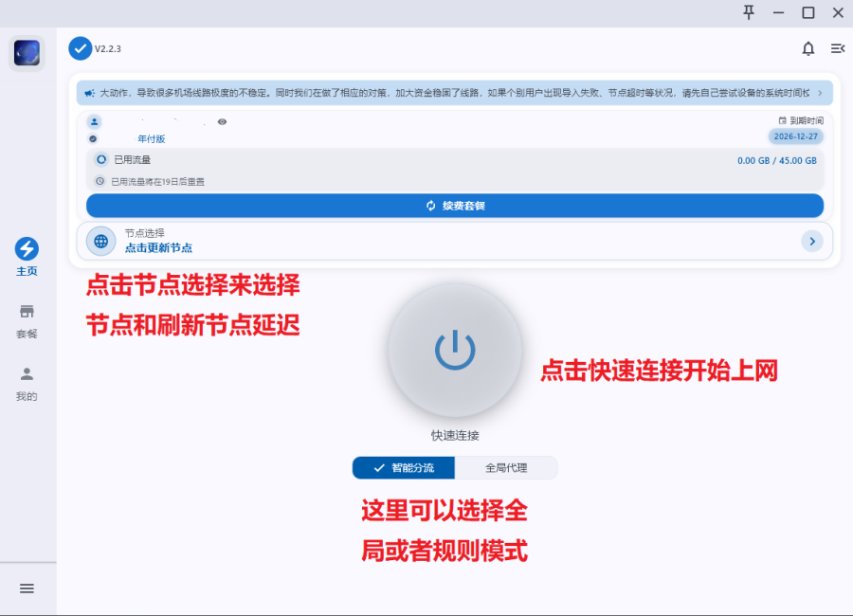
Task: Open notifications bell
Action: (808, 49)
